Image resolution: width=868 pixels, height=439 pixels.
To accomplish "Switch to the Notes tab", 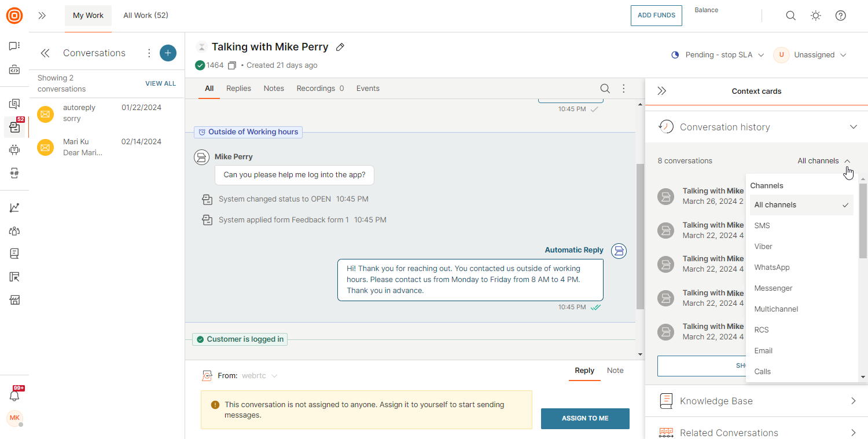I will tap(274, 89).
